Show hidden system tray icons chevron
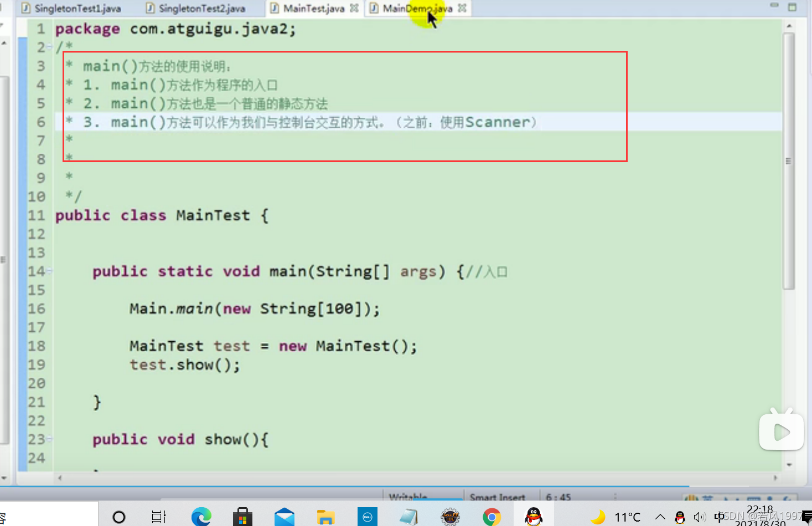Screen dimensions: 812x526 click(x=660, y=517)
